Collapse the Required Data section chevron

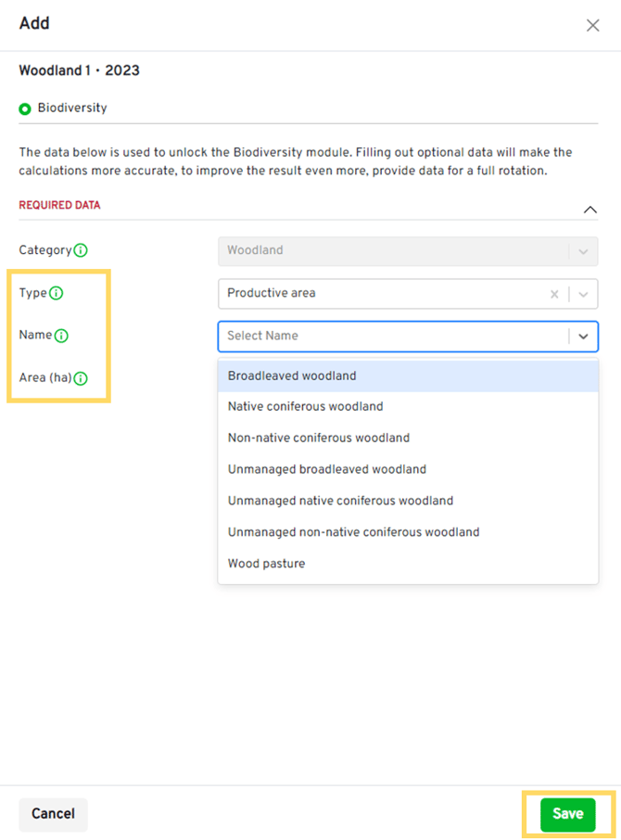tap(589, 210)
